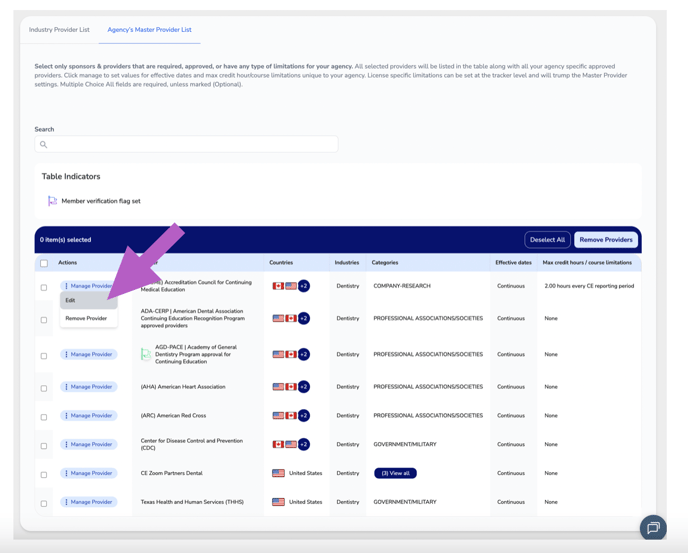Viewport: 688px width, 553px height.
Task: Click +2 countries badge for American Red Cross
Action: (304, 415)
